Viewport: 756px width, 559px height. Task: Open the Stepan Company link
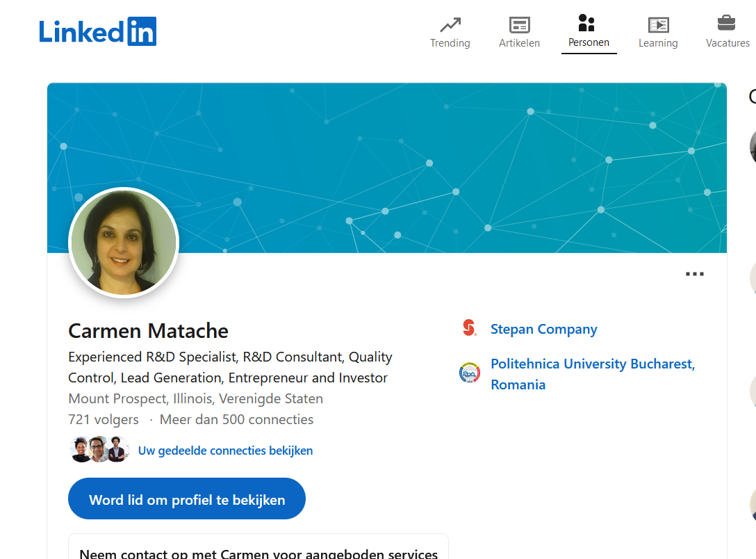coord(544,329)
